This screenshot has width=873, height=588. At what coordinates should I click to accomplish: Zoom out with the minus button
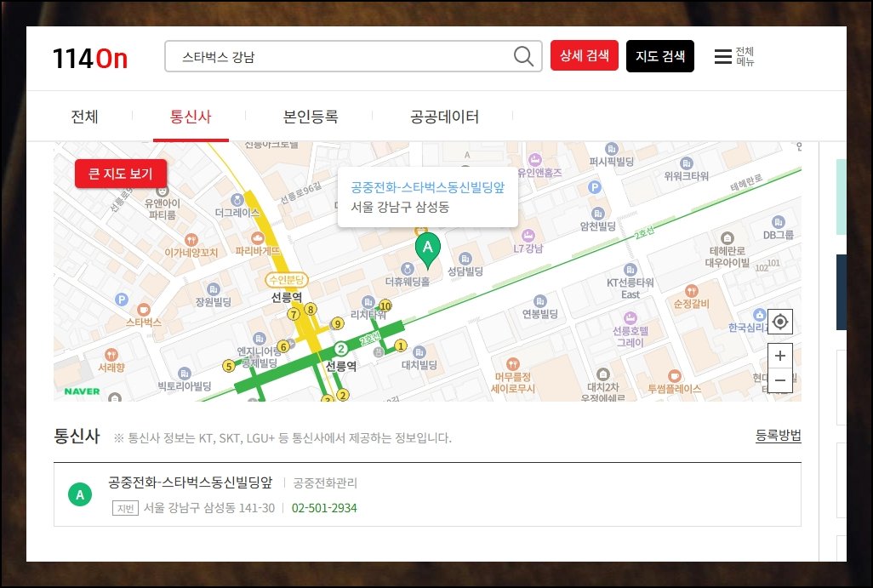click(780, 380)
